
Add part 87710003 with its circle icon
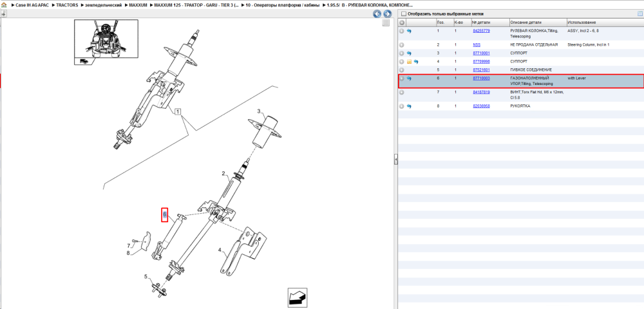tap(402, 79)
